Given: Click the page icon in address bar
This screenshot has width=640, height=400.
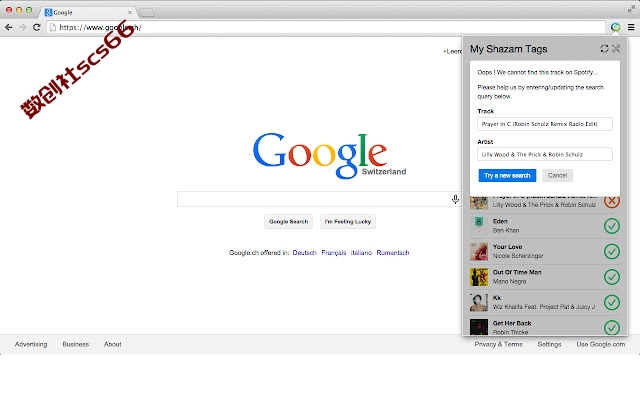Looking at the screenshot, I should (x=53, y=27).
